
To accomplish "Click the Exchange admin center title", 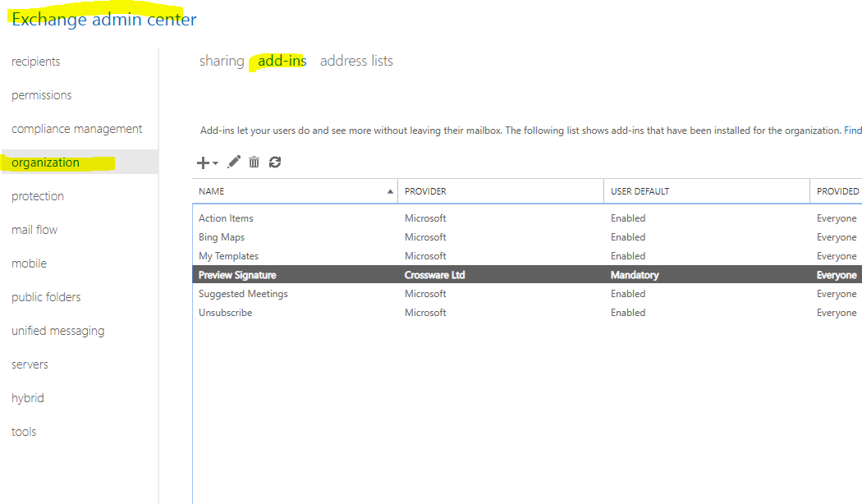I will (x=104, y=19).
